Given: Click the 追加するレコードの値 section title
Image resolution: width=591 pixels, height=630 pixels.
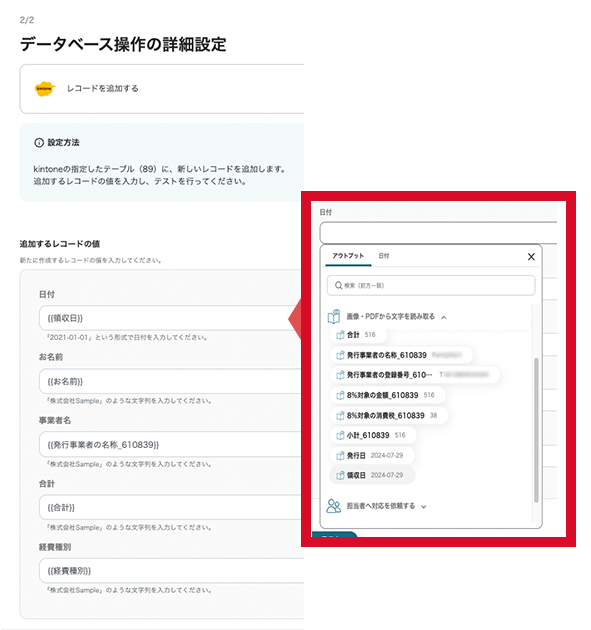Looking at the screenshot, I should [x=60, y=244].
